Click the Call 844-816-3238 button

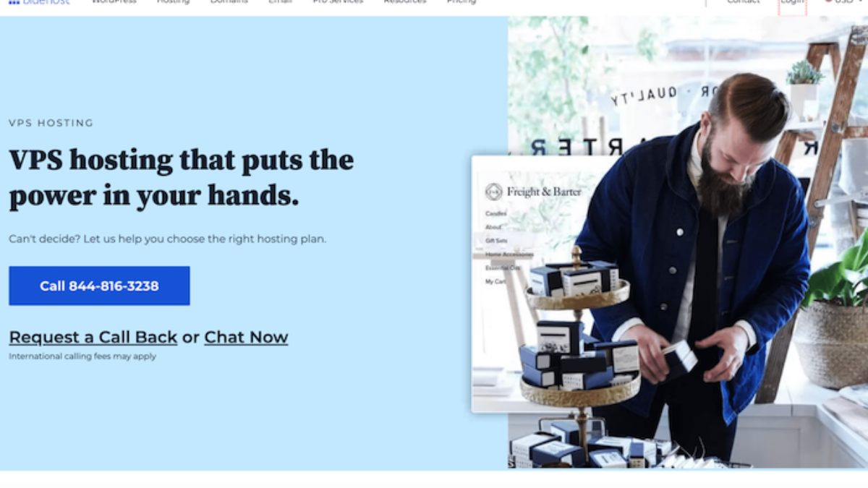click(99, 286)
